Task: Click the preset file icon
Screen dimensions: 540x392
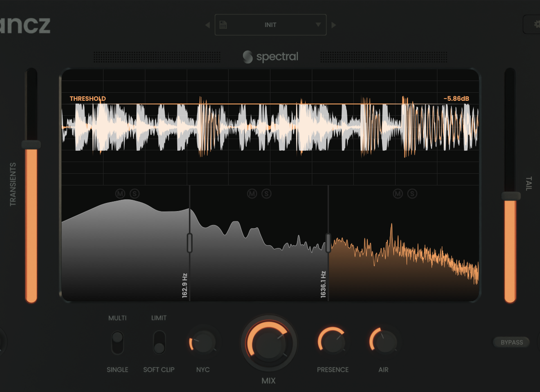Action: pyautogui.click(x=223, y=25)
